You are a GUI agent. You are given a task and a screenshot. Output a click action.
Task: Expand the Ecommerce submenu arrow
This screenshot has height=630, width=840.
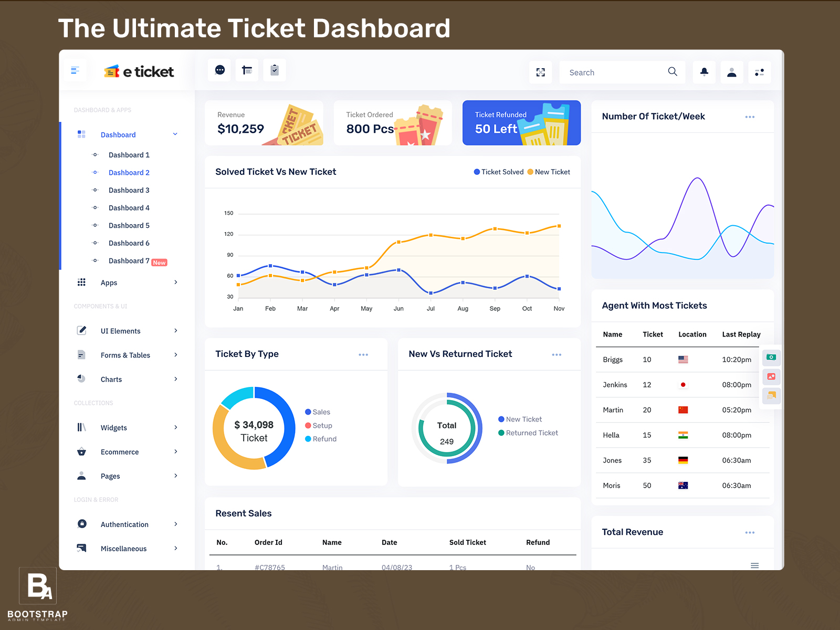click(176, 451)
